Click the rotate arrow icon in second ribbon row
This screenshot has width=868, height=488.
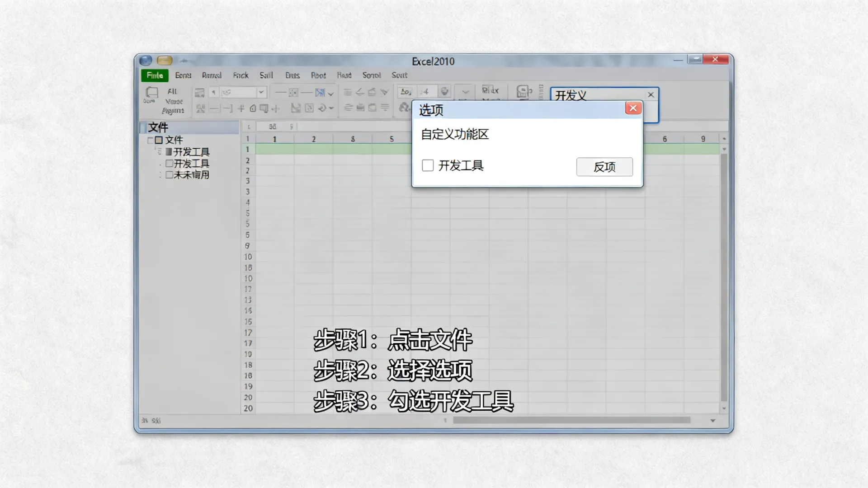coord(322,108)
